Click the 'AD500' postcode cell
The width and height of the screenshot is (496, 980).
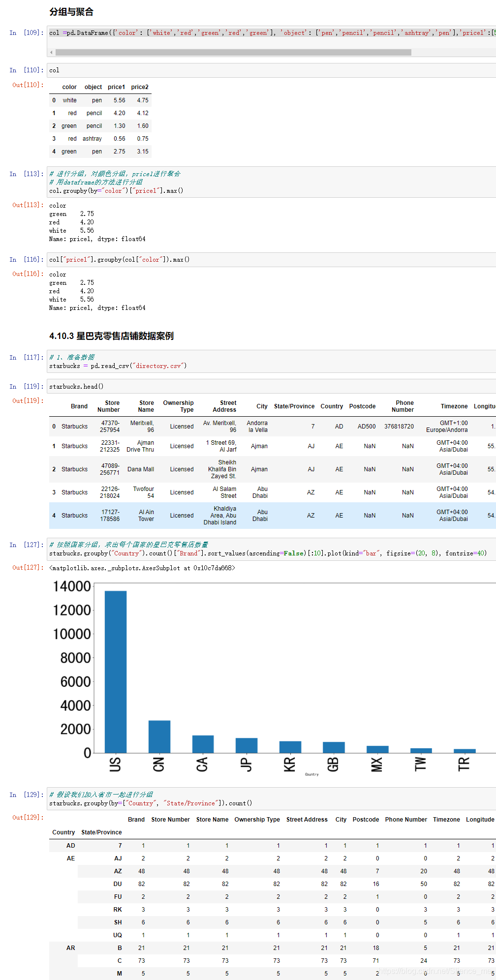367,427
